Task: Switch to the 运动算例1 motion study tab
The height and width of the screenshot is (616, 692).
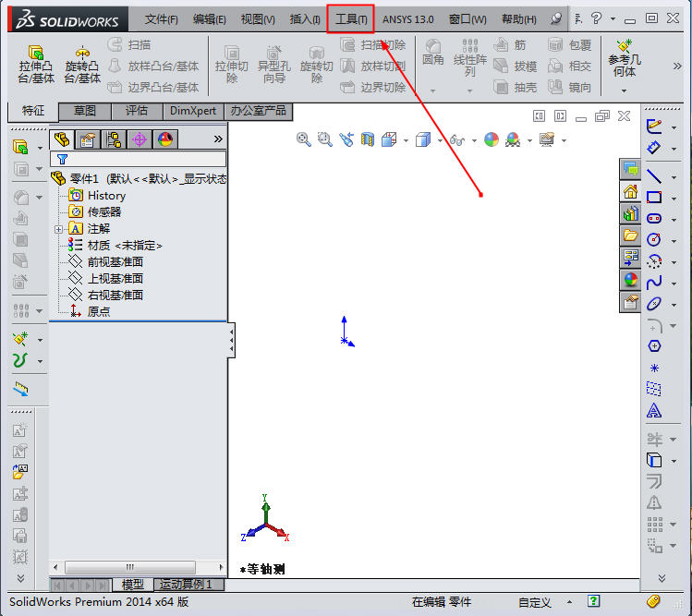Action: pyautogui.click(x=186, y=585)
